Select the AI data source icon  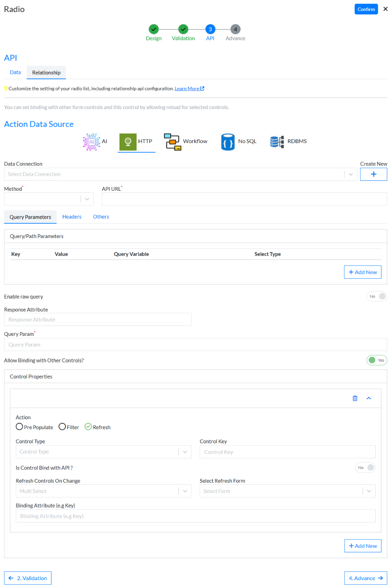tap(91, 142)
